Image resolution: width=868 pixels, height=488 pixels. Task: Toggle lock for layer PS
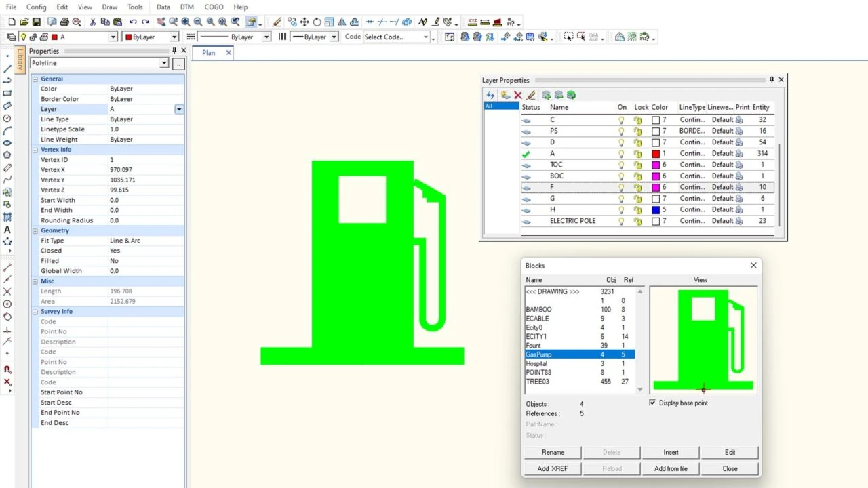[x=638, y=131]
